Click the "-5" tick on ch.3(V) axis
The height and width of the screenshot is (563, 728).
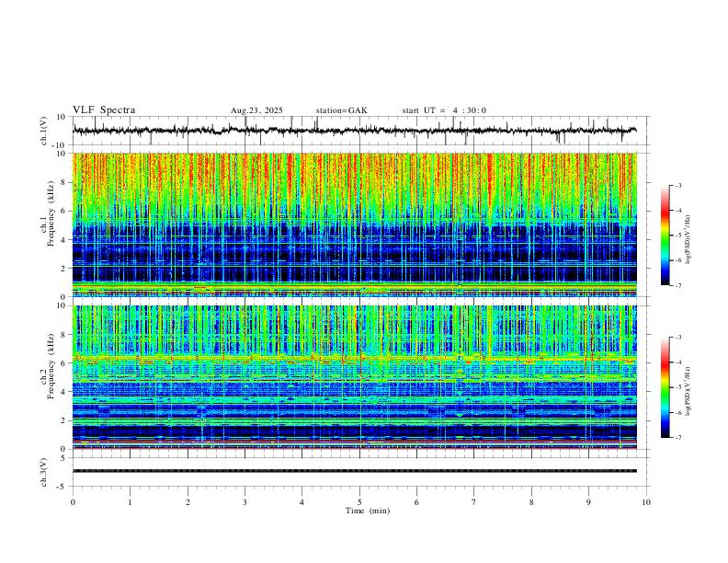(x=63, y=487)
